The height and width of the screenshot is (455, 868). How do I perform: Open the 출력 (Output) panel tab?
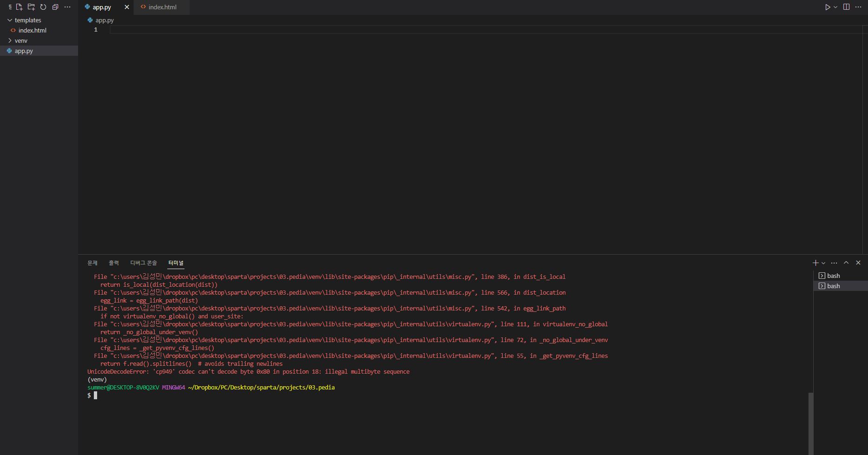coord(114,263)
